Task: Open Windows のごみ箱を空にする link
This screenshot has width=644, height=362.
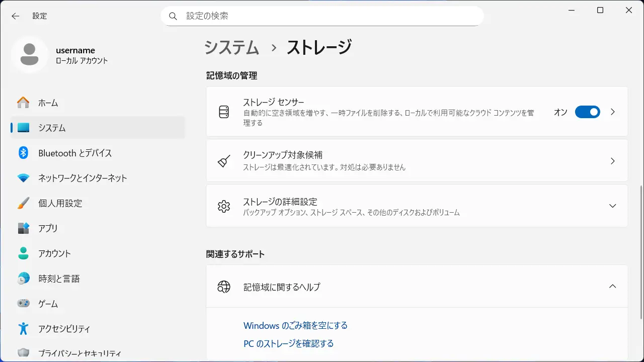Action: coord(295,325)
